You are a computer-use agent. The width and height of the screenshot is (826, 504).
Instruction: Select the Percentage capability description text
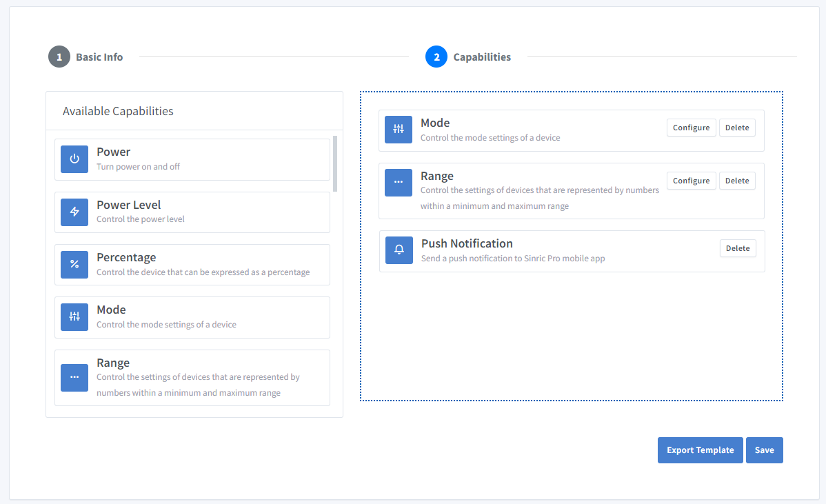point(203,272)
